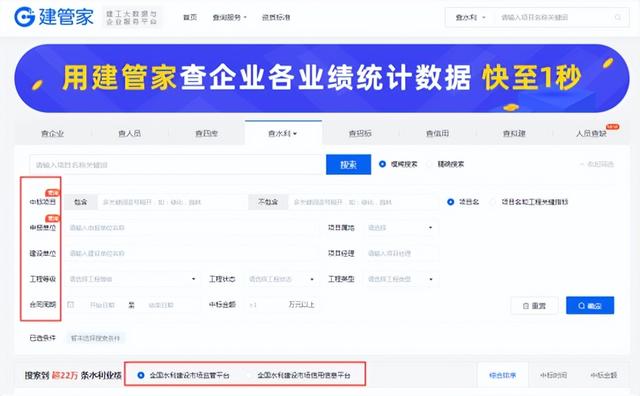Sort results by 中标时间

(553, 375)
